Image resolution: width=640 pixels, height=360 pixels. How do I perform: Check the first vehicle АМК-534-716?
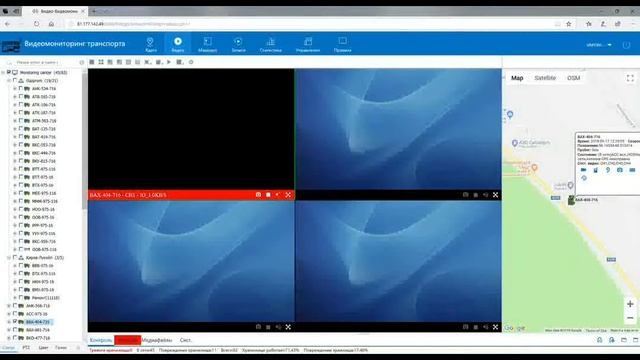pyautogui.click(x=21, y=89)
